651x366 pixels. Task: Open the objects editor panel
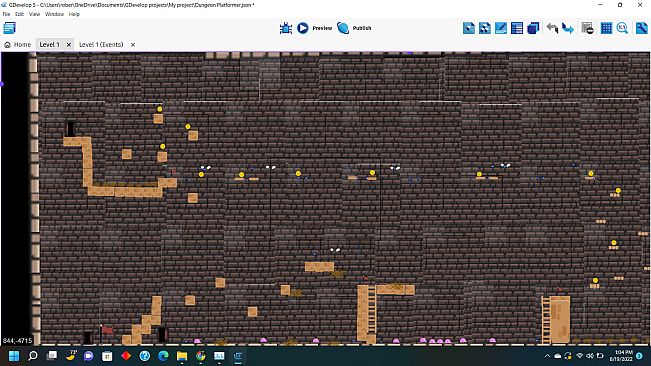click(x=469, y=28)
